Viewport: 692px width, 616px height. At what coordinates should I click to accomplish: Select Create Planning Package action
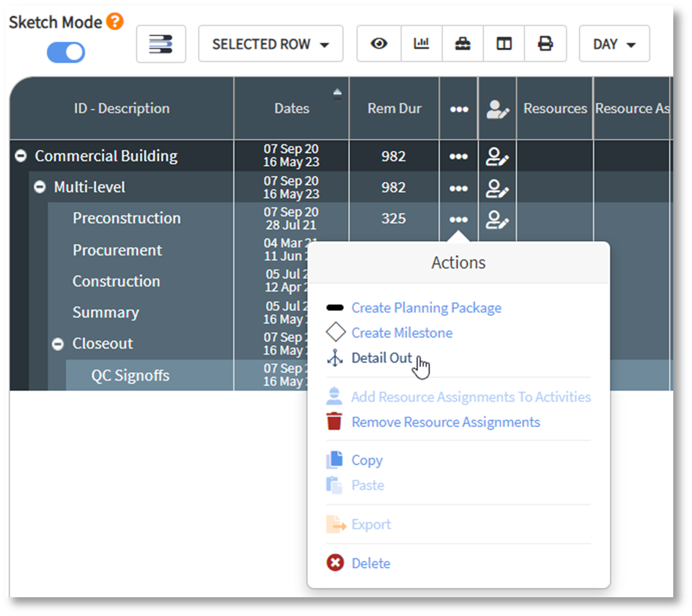[x=426, y=307]
